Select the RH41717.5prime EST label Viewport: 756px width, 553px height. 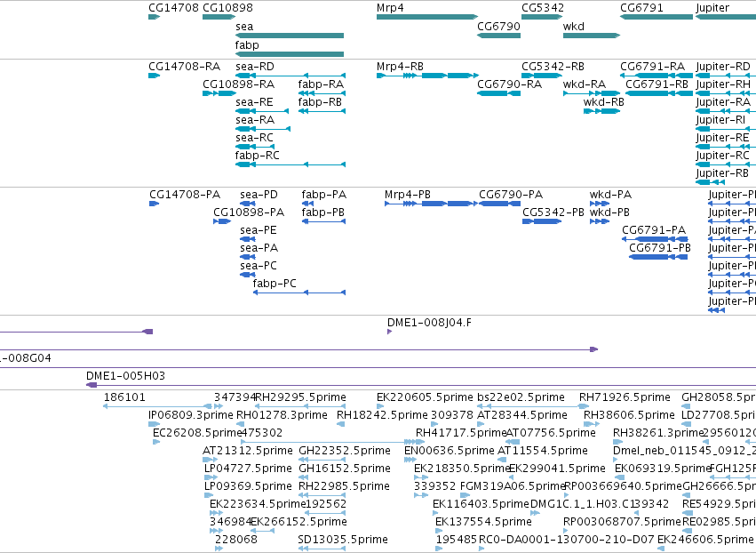(x=461, y=433)
